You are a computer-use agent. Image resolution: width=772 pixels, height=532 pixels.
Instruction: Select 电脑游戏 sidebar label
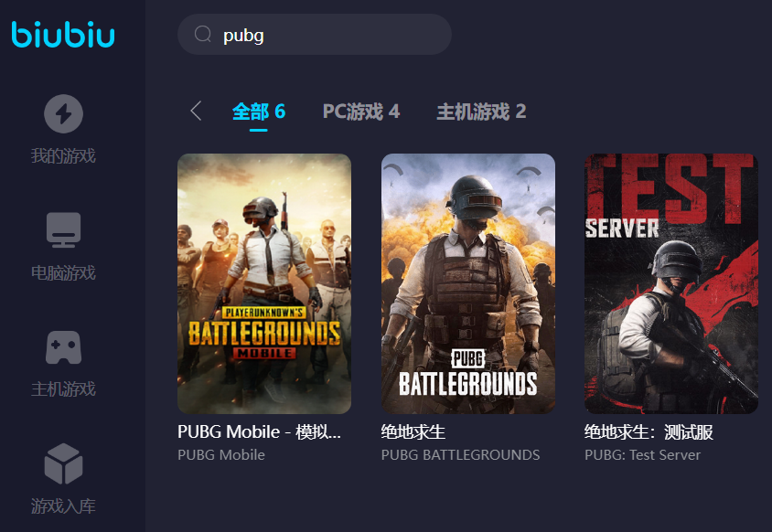(x=63, y=272)
